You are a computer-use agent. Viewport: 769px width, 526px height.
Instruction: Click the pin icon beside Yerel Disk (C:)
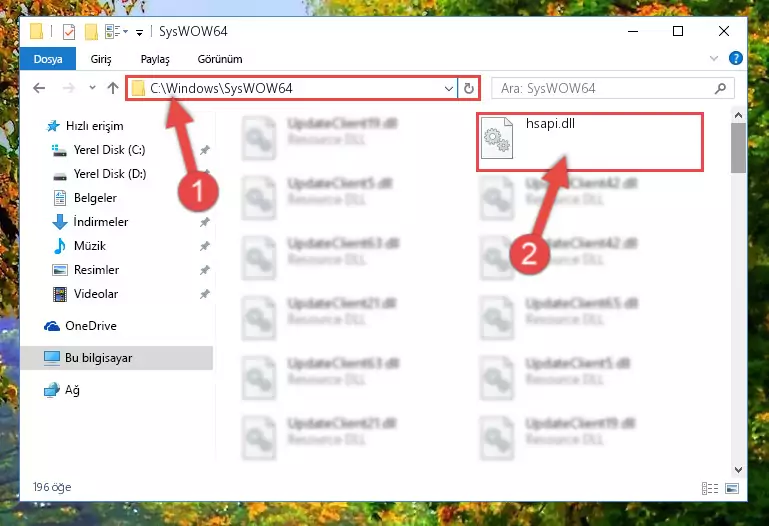205,150
